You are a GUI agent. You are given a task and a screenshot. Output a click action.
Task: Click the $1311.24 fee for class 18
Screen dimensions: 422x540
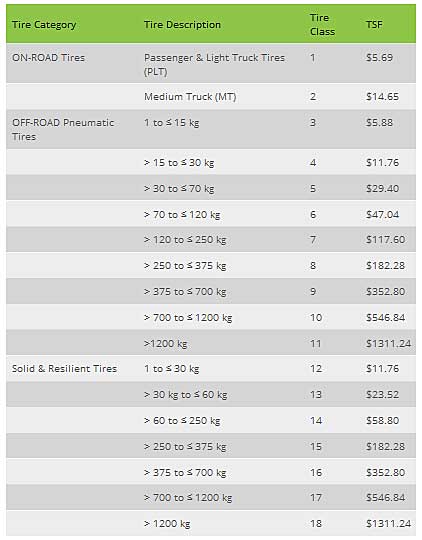[389, 523]
